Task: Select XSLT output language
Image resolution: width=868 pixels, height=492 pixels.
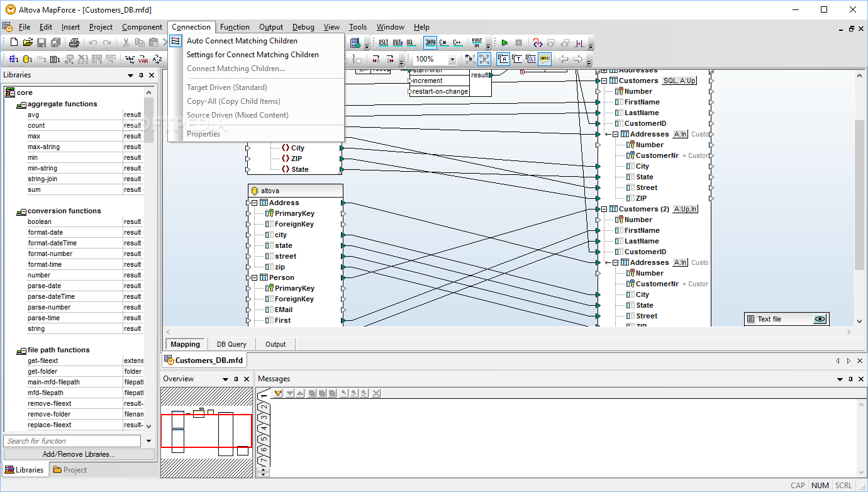Action: pyautogui.click(x=384, y=43)
